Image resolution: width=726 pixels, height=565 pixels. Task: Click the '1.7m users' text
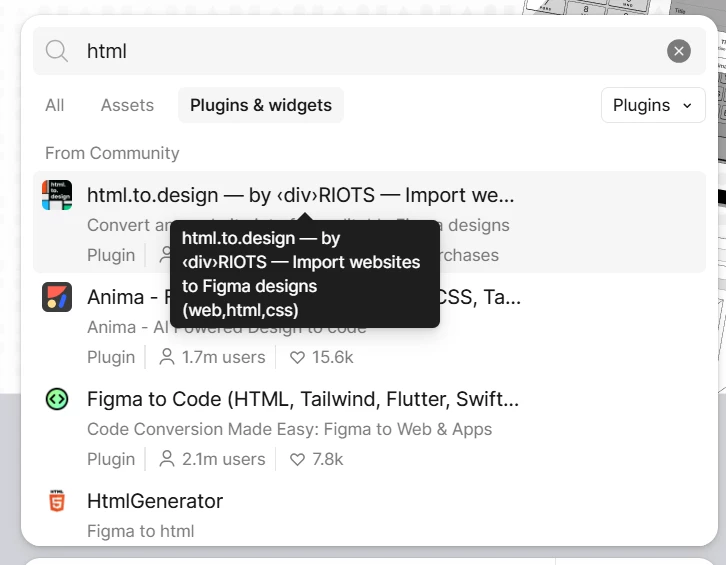[x=224, y=357]
